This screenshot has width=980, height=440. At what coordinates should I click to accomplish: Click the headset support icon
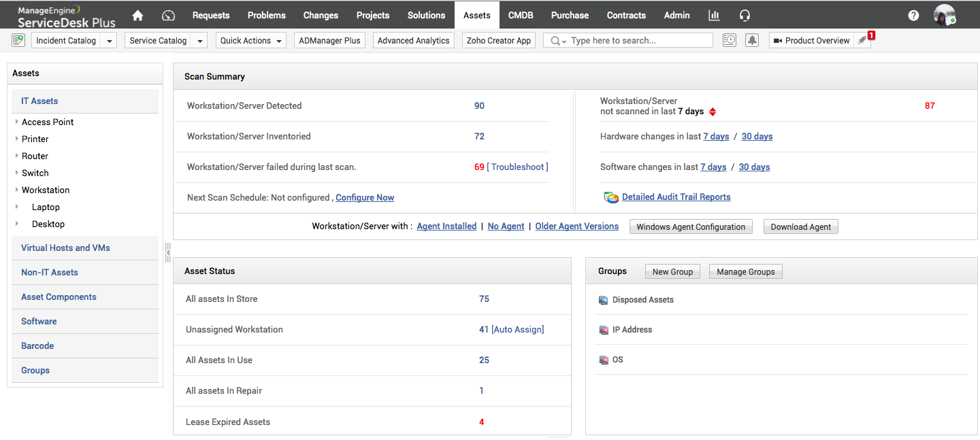(745, 15)
